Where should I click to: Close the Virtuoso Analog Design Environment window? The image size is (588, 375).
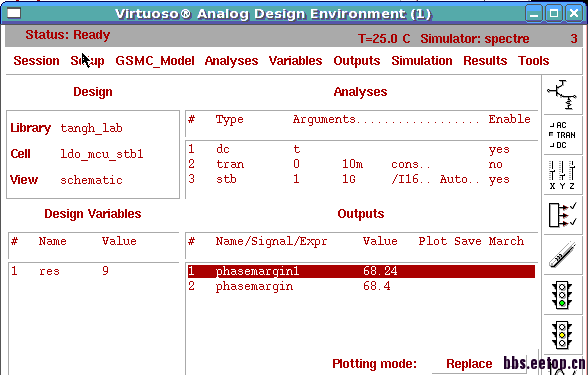tap(574, 14)
